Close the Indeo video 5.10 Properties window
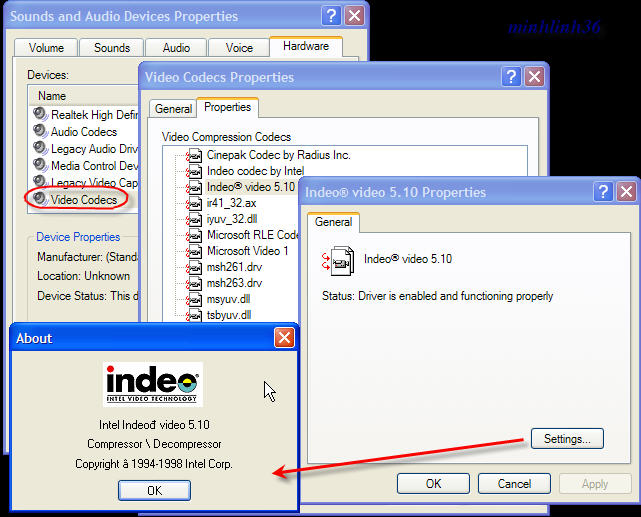Screen dimensions: 641x517 [626, 192]
